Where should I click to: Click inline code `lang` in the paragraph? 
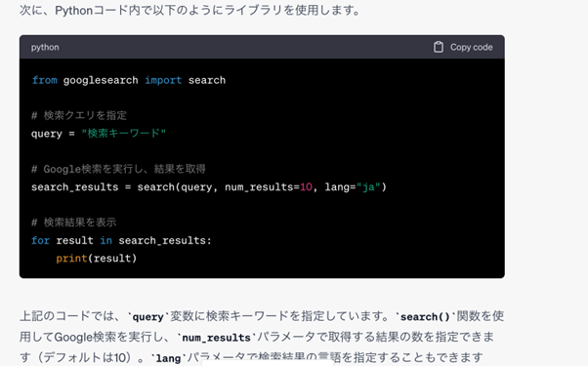[x=168, y=358]
